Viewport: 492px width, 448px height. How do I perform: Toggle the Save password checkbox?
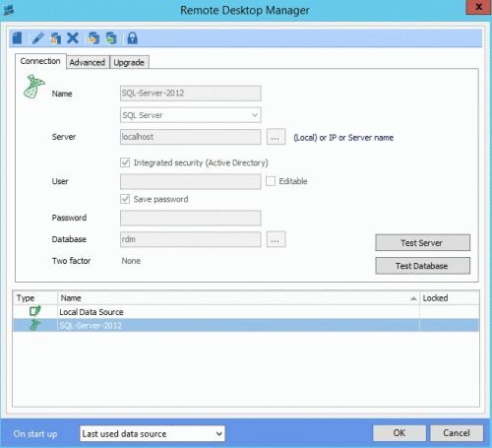point(125,199)
